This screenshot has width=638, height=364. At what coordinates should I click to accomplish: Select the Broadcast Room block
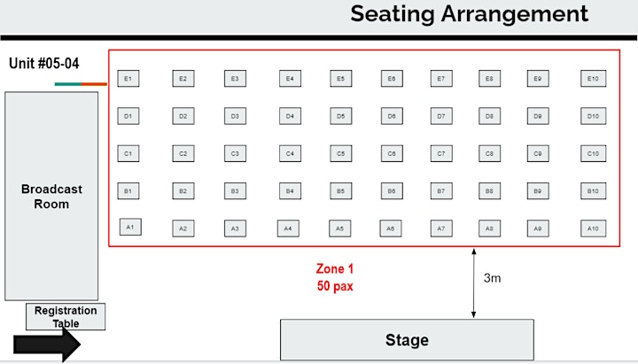51,196
